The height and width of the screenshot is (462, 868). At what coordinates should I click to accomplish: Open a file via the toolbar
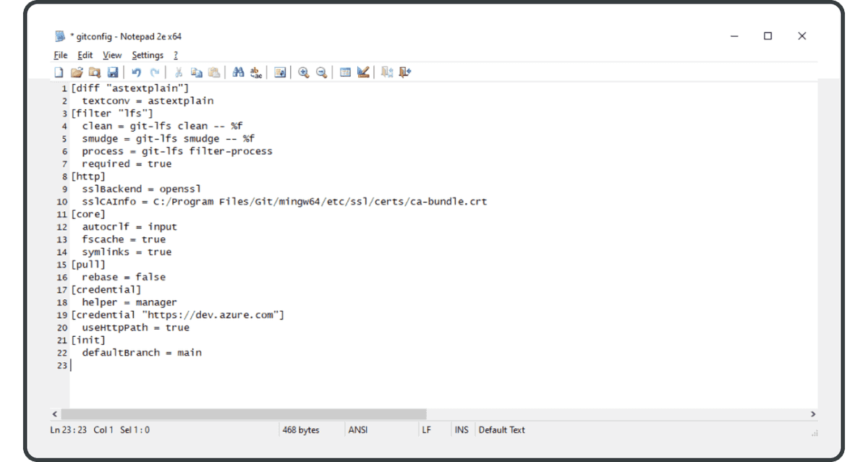point(77,72)
